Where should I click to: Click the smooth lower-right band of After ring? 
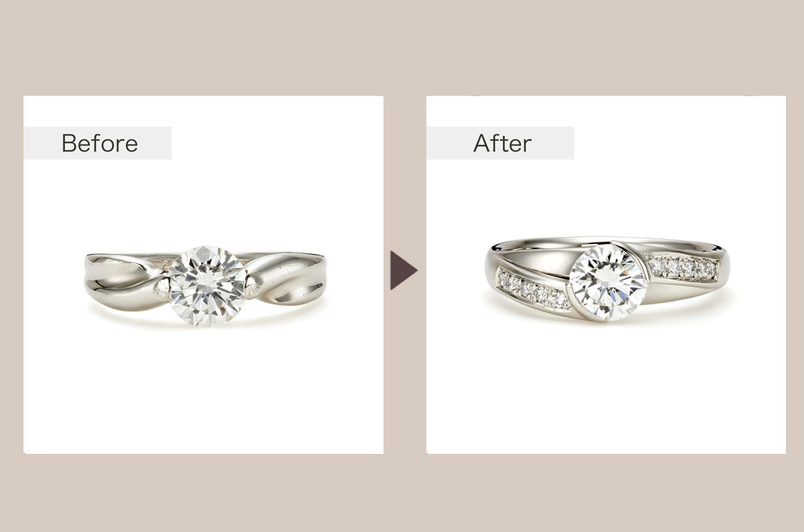click(687, 290)
